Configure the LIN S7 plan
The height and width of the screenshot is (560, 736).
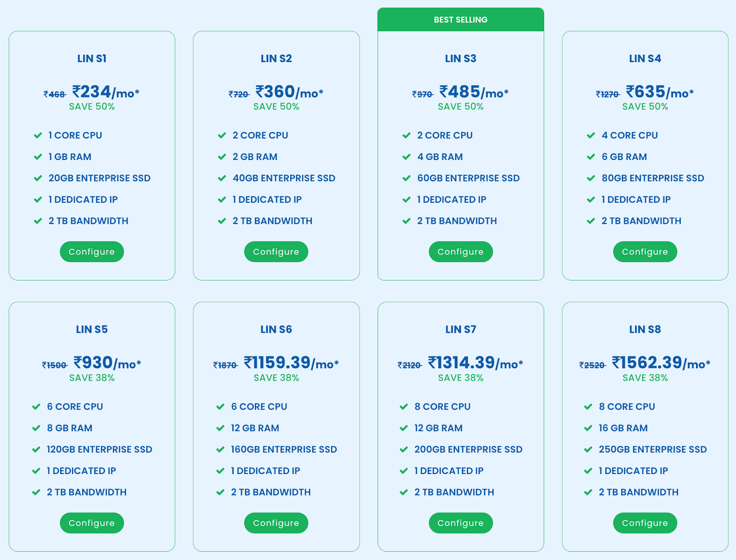(460, 523)
